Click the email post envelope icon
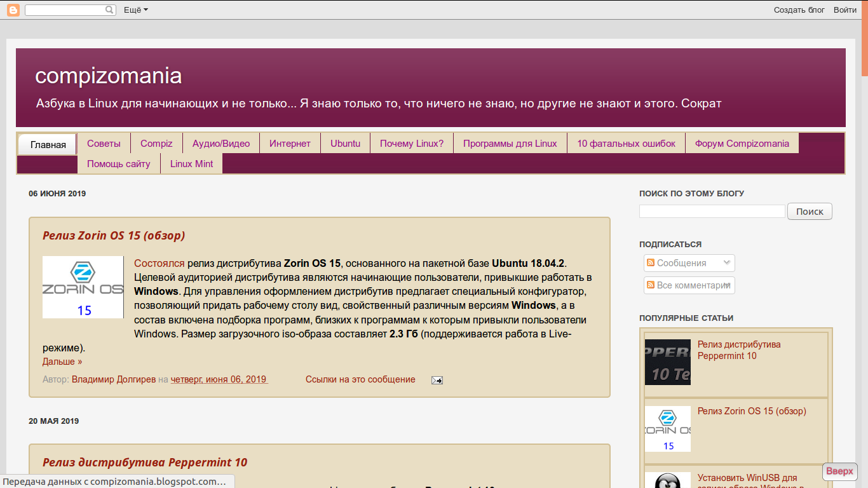 (x=437, y=380)
